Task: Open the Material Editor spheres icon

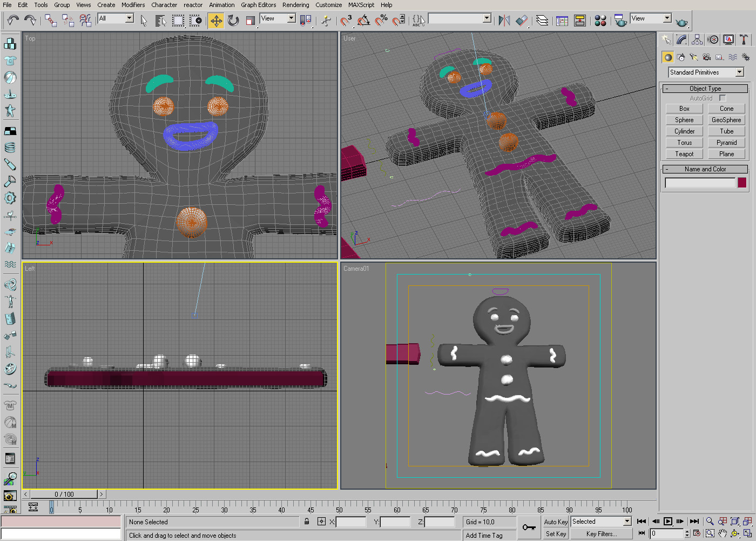Action: 600,21
